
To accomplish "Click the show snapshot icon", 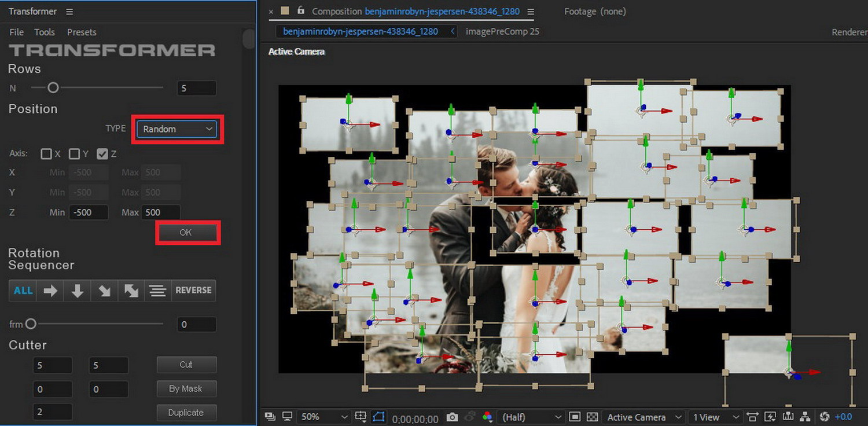I will pyautogui.click(x=470, y=417).
